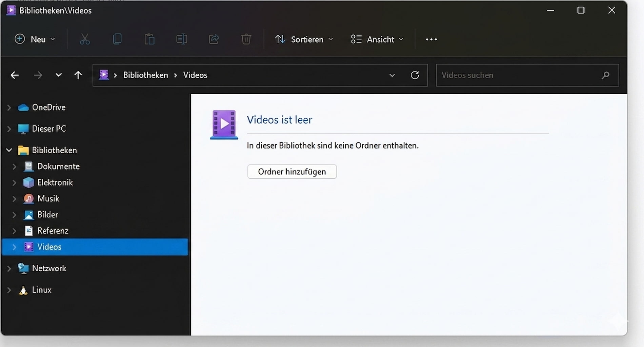Viewport: 644px width, 347px height.
Task: Click the Netzwork computer icon
Action: (x=23, y=268)
